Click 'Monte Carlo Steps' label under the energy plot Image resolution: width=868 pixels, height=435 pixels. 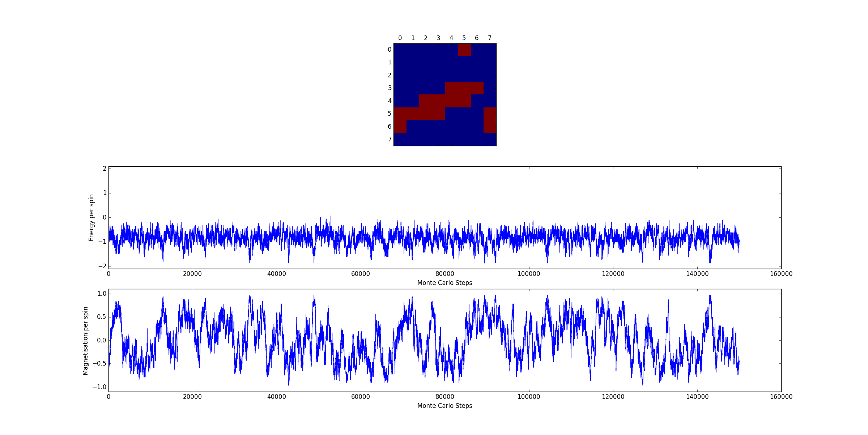[x=444, y=283]
